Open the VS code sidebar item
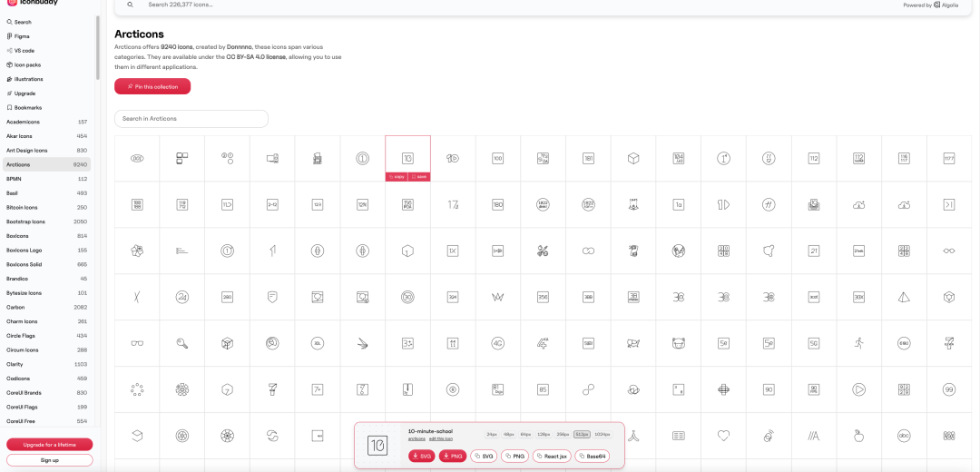 click(x=24, y=51)
